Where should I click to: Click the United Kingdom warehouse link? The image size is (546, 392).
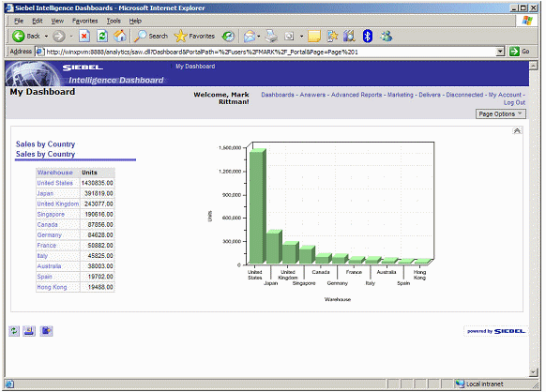[x=58, y=204]
